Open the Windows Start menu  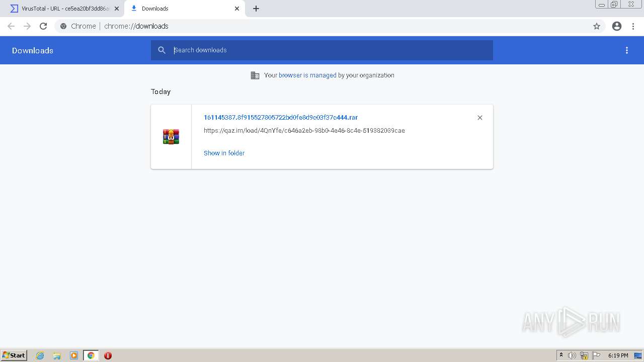(14, 355)
